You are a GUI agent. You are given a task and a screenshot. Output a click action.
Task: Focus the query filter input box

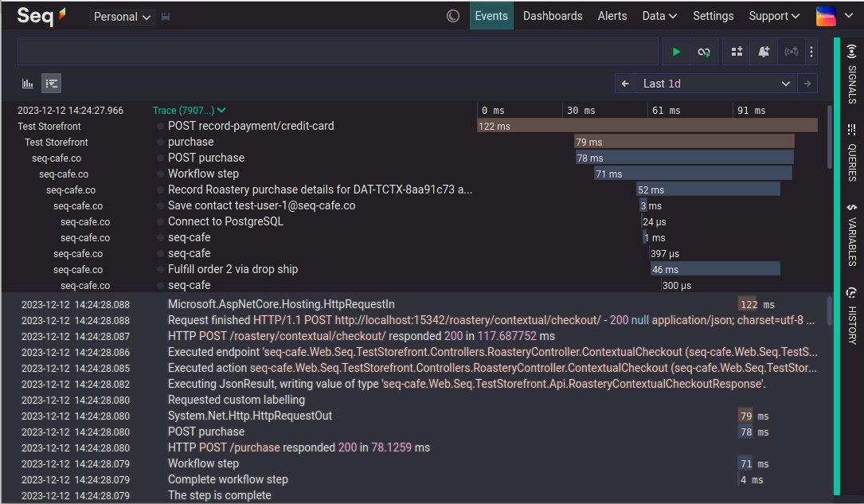(x=338, y=52)
